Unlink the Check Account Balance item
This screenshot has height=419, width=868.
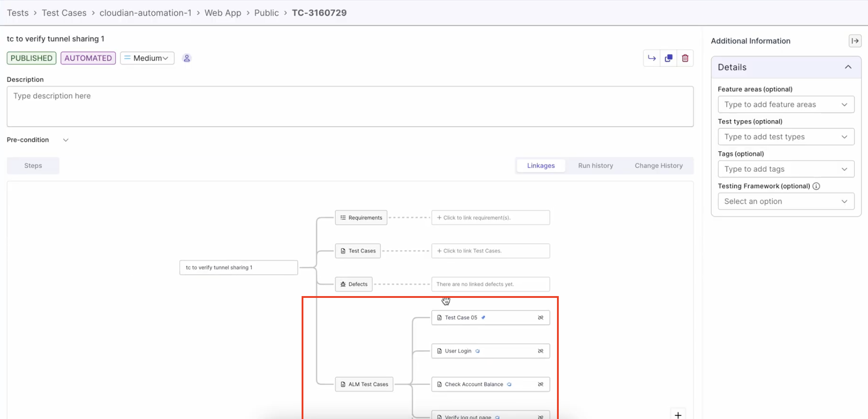pos(540,384)
